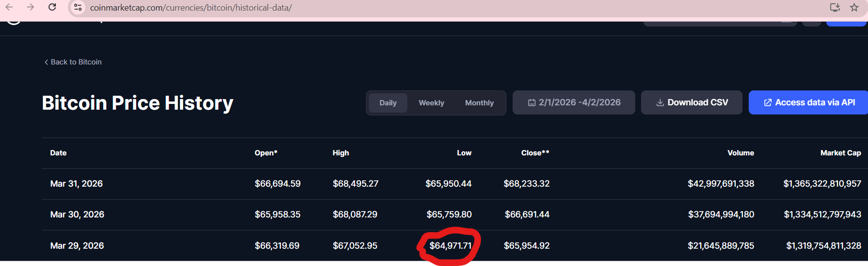The image size is (868, 266).
Task: Click the Market Cap column header
Action: point(840,153)
